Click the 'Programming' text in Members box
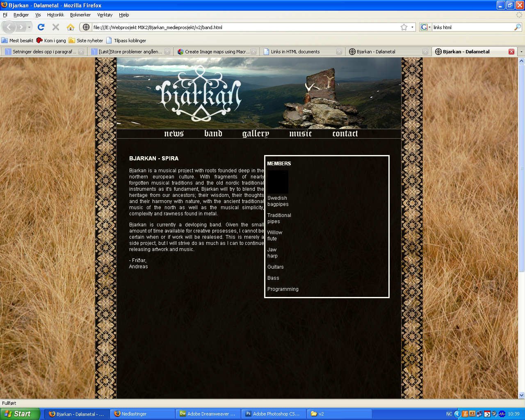 [283, 289]
